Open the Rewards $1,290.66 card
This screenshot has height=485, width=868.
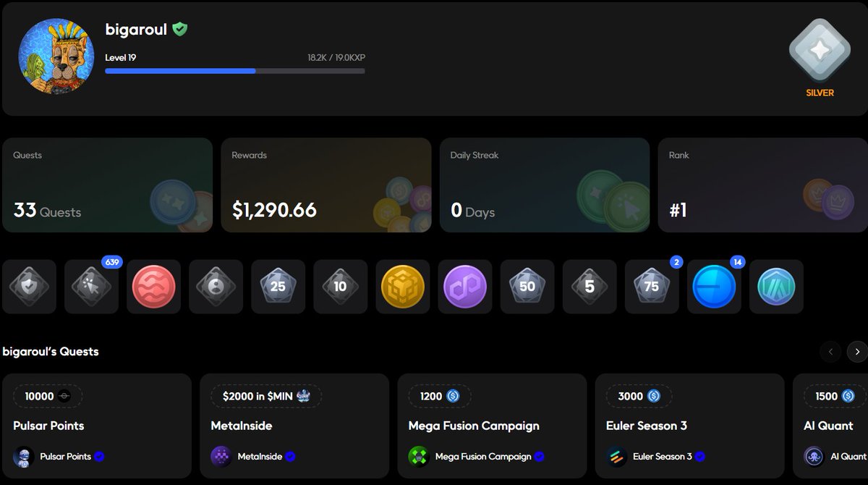pos(326,185)
